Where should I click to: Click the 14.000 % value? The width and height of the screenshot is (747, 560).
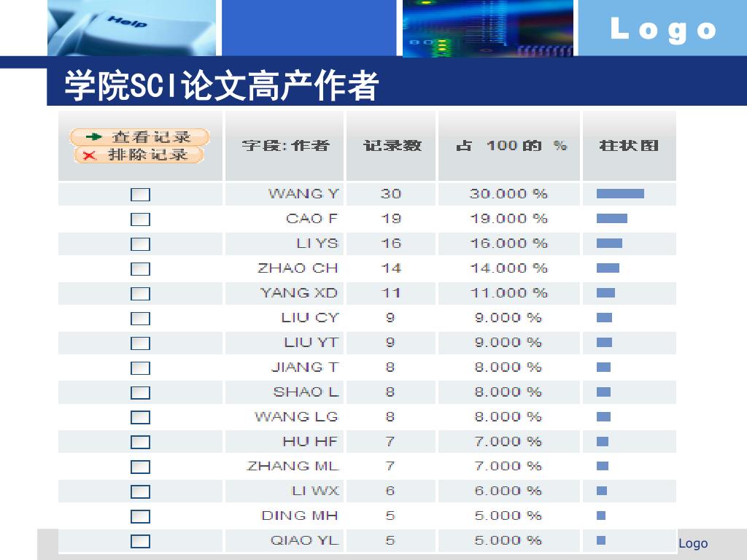(508, 268)
